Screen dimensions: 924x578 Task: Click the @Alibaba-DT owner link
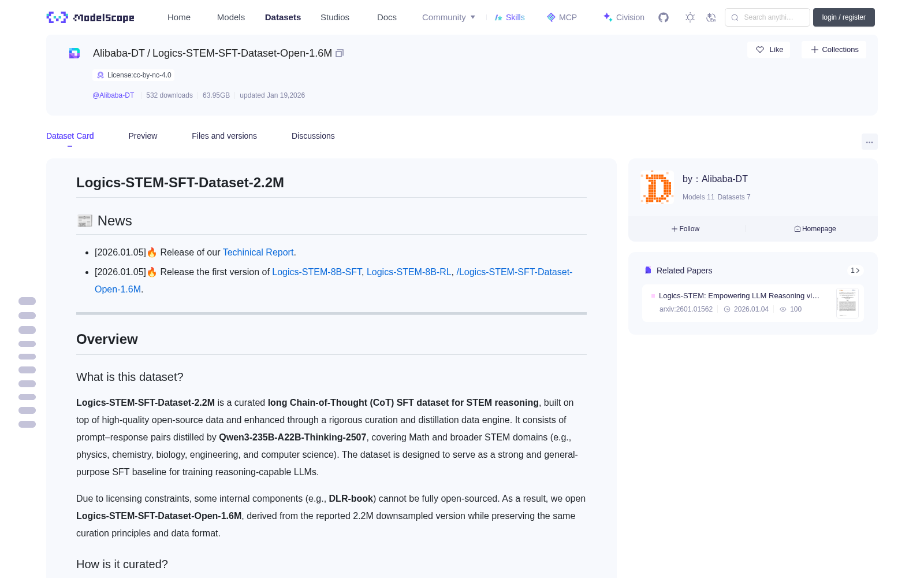tap(113, 95)
